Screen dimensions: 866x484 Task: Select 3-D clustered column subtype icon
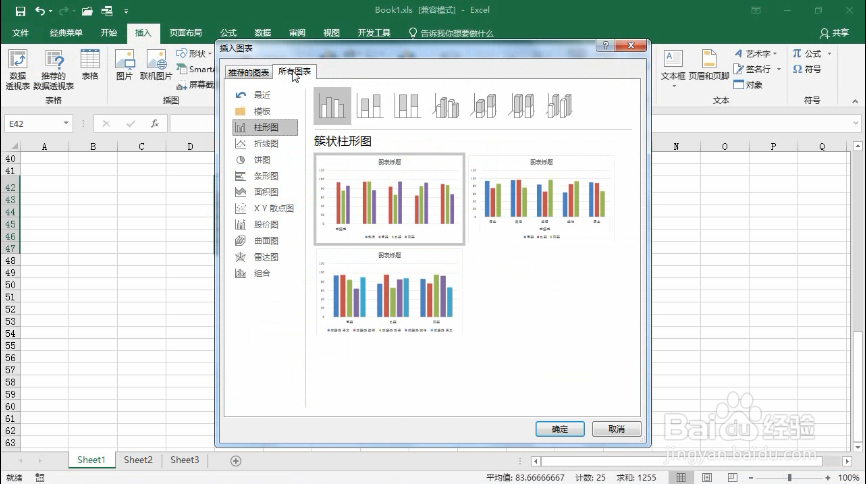pos(446,105)
